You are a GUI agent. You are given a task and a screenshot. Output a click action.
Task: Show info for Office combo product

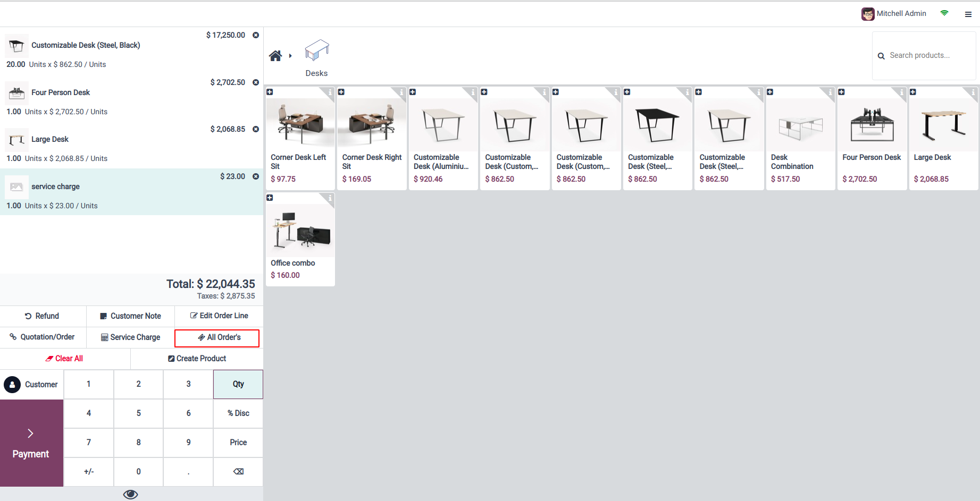[x=330, y=198]
